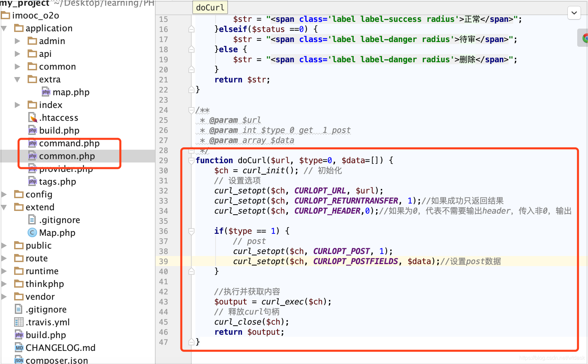This screenshot has height=364, width=588.
Task: Select the root .gitignore file
Action: pyautogui.click(x=46, y=310)
